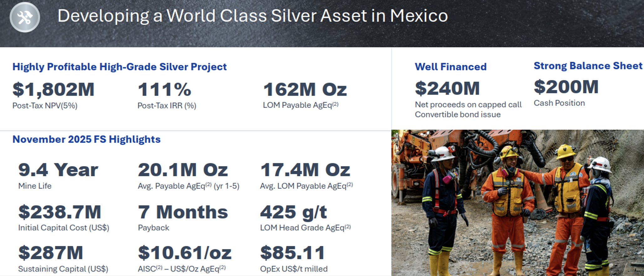The width and height of the screenshot is (644, 276).
Task: Click the $287M sustaining capital figure
Action: pyautogui.click(x=51, y=253)
